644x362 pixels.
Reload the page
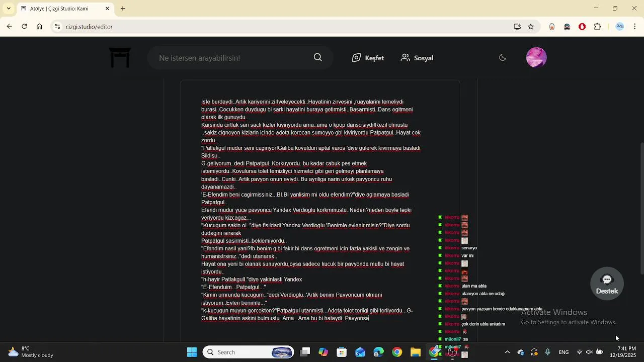click(x=24, y=27)
